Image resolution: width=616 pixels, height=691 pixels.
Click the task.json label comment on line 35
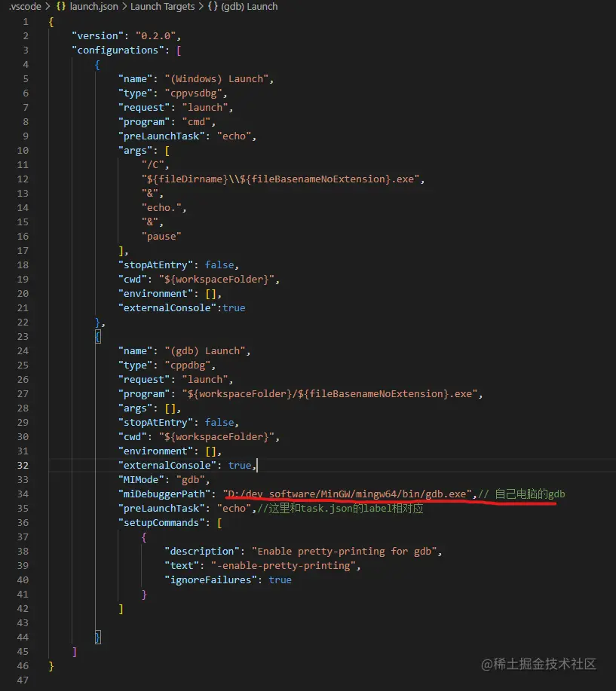click(340, 509)
